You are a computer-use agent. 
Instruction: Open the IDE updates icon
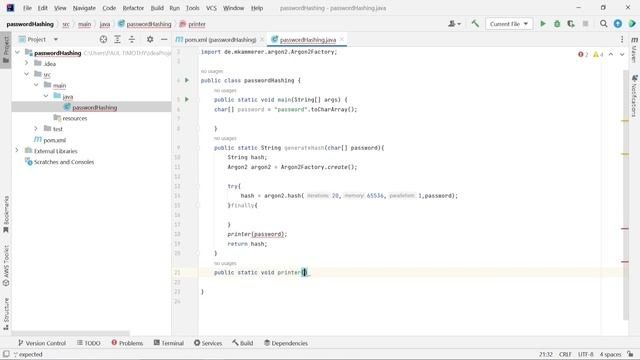click(618, 24)
